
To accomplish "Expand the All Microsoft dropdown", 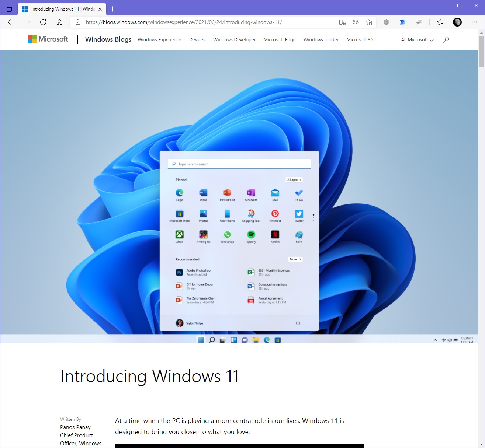I will point(417,39).
